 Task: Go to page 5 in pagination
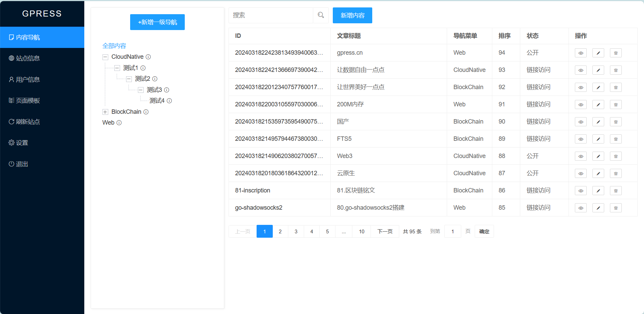click(327, 231)
